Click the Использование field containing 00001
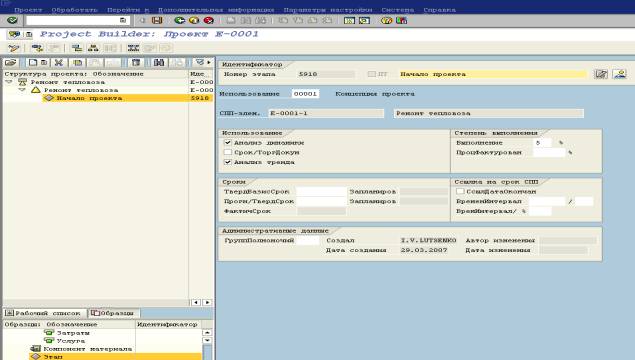This screenshot has height=360, width=635. pos(305,94)
